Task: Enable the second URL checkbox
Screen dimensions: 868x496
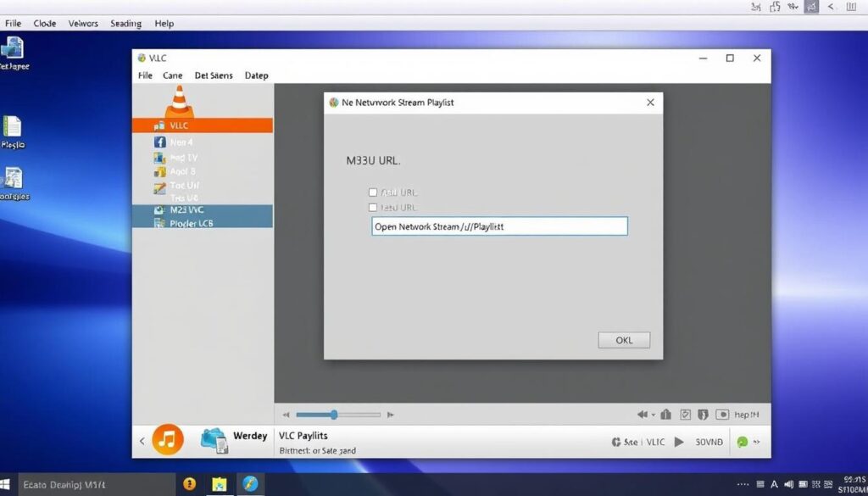Action: [x=373, y=207]
